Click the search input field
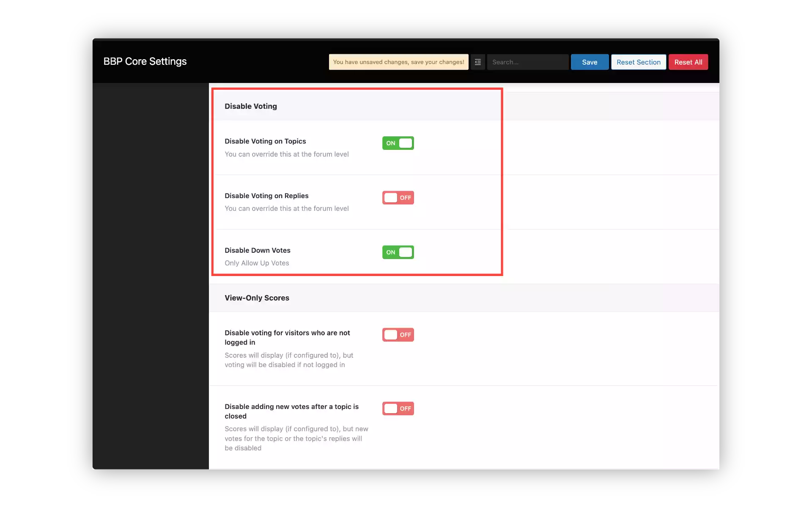 click(x=526, y=62)
